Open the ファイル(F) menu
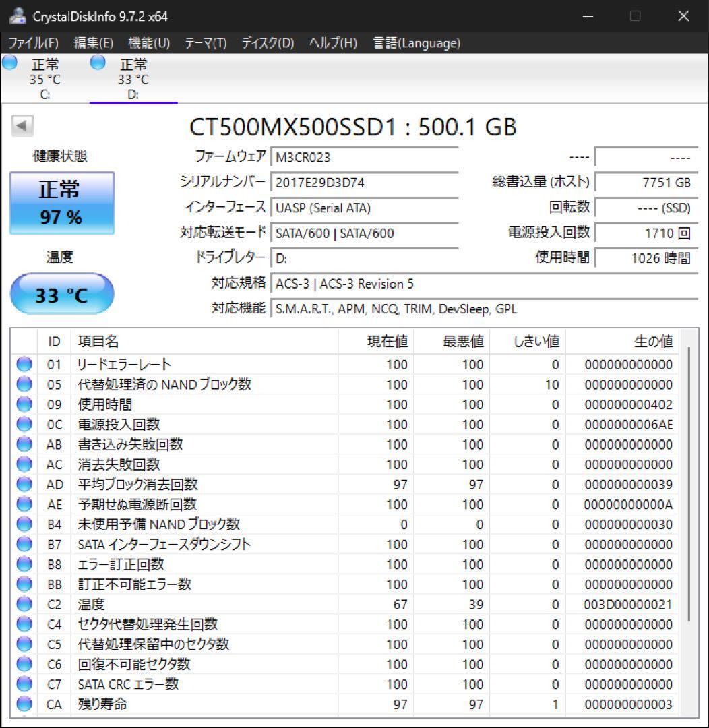Viewport: 709px width, 728px height. click(x=34, y=43)
